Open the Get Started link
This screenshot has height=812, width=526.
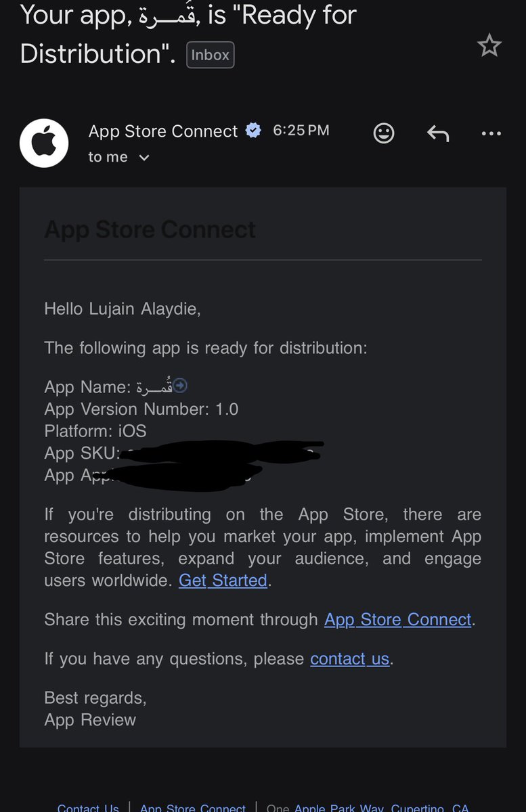pyautogui.click(x=223, y=581)
